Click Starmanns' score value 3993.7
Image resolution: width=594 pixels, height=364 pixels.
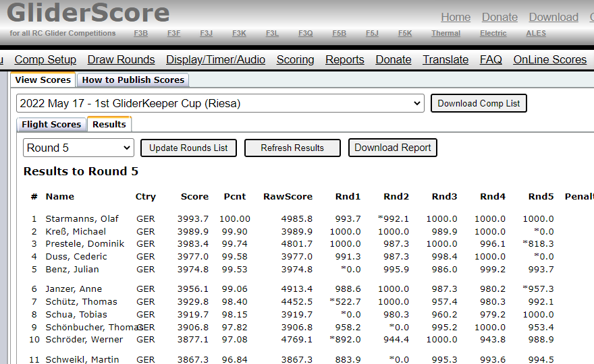[193, 218]
